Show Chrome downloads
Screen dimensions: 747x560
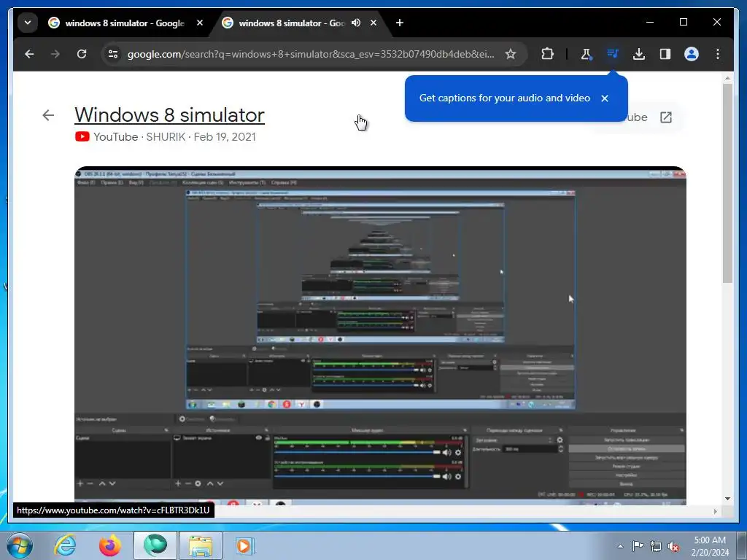coord(639,54)
